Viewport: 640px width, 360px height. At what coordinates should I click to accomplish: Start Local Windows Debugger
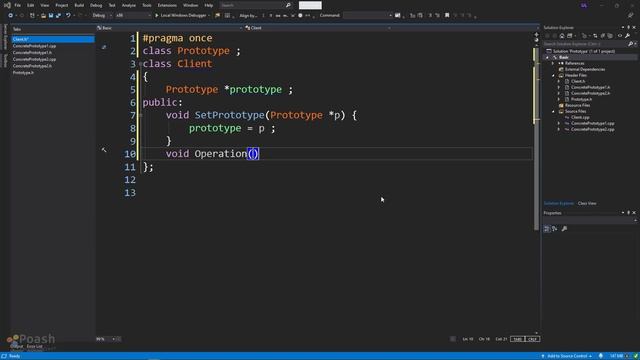click(181, 16)
